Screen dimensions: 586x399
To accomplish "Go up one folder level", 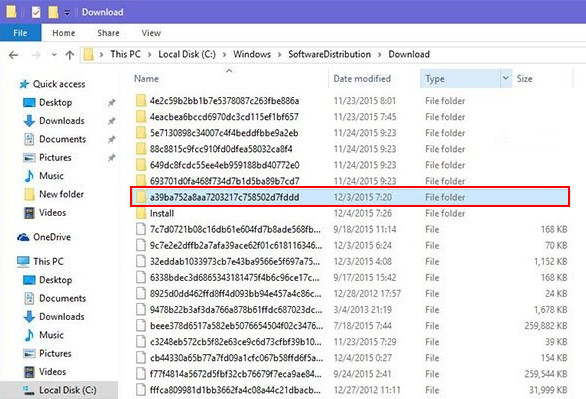I will [70, 55].
